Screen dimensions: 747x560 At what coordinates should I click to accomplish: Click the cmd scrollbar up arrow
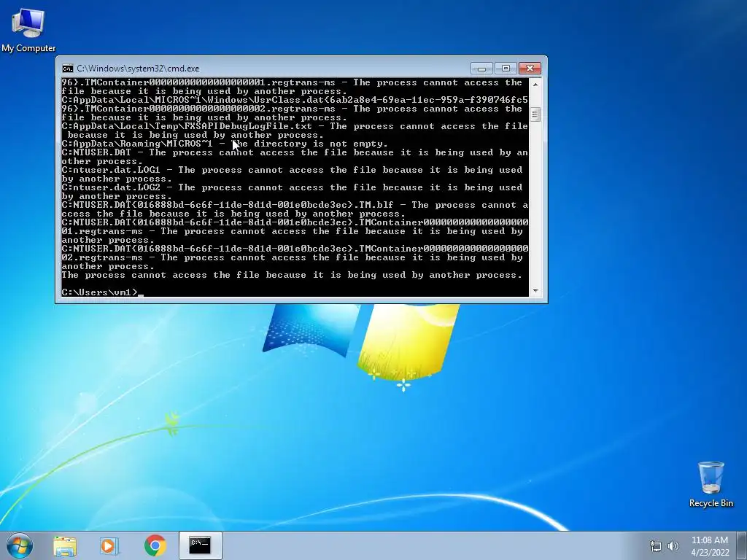(535, 84)
